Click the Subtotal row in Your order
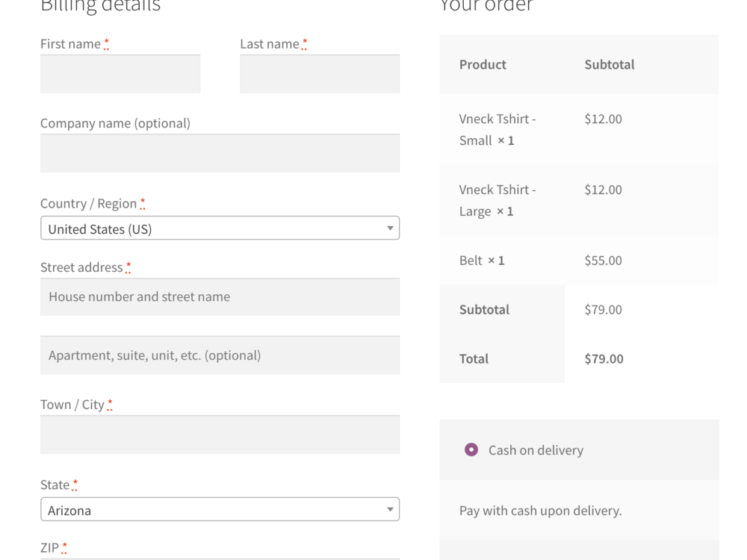The image size is (747, 560). tap(484, 309)
